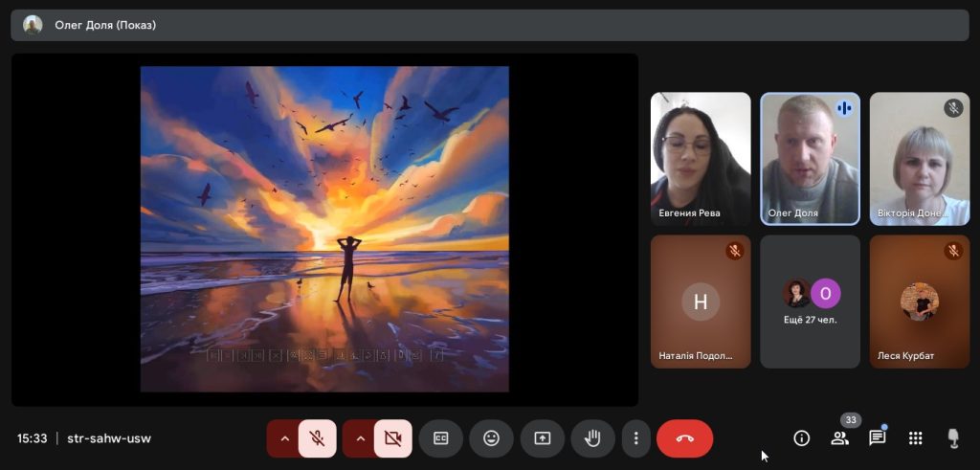The width and height of the screenshot is (980, 470).
Task: Click muted microphone icon on Вікторія's tile
Action: [x=953, y=108]
